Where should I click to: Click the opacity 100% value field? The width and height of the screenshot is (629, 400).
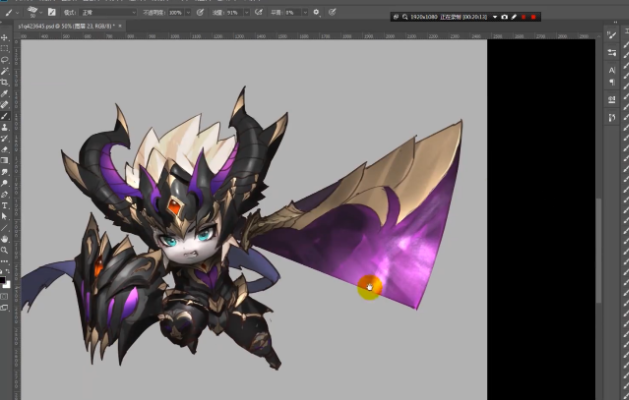(176, 12)
